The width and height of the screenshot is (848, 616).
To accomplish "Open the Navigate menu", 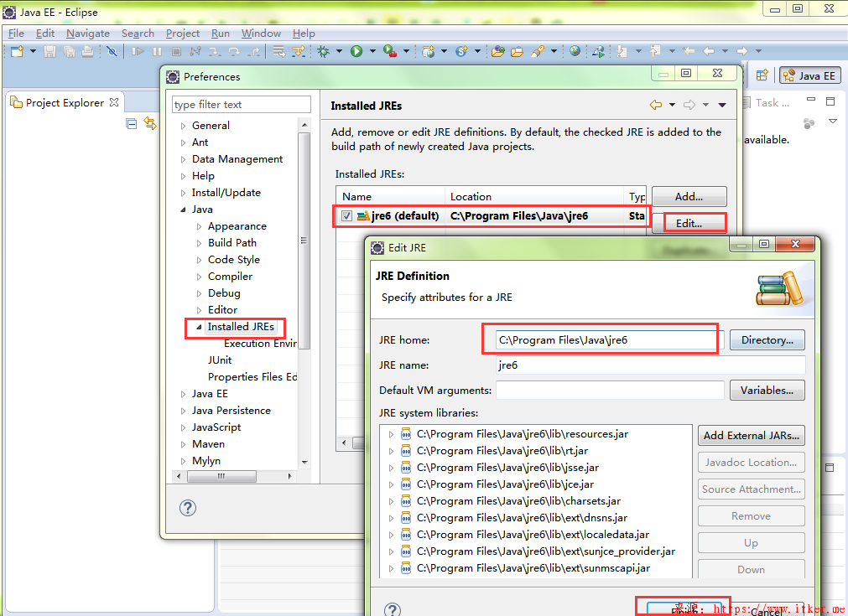I will click(x=88, y=34).
